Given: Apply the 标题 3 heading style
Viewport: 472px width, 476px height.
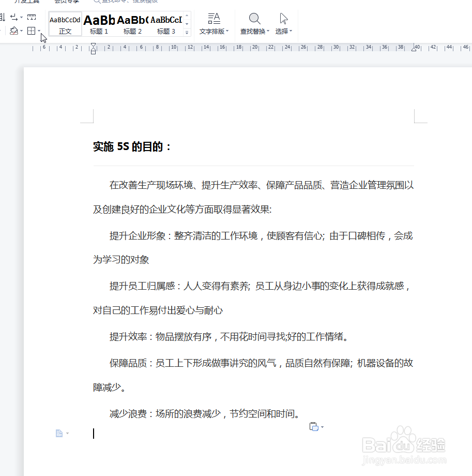Looking at the screenshot, I should coord(166,24).
